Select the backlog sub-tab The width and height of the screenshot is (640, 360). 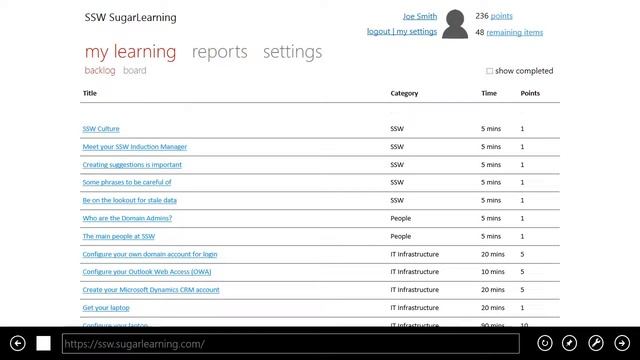coord(100,71)
